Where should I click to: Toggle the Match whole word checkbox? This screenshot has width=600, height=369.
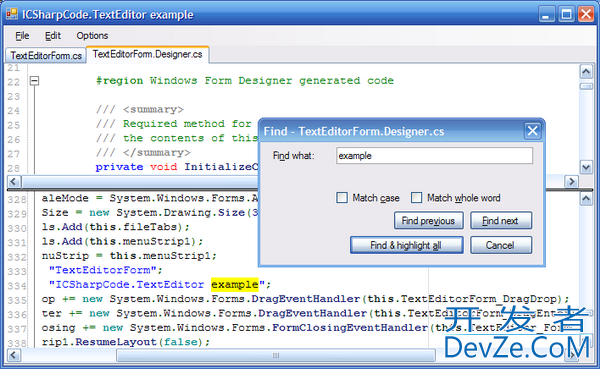416,198
